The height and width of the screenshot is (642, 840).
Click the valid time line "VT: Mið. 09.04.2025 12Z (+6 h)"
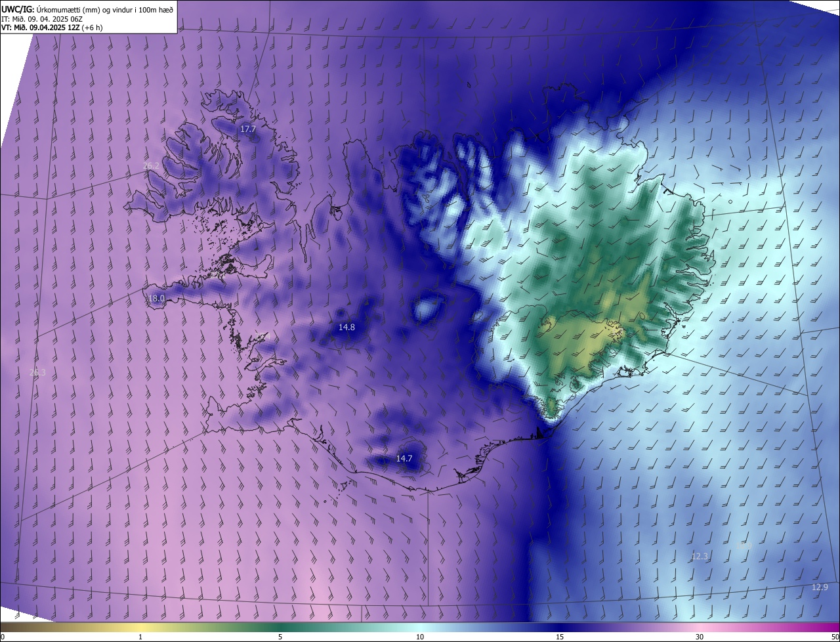[x=52, y=28]
